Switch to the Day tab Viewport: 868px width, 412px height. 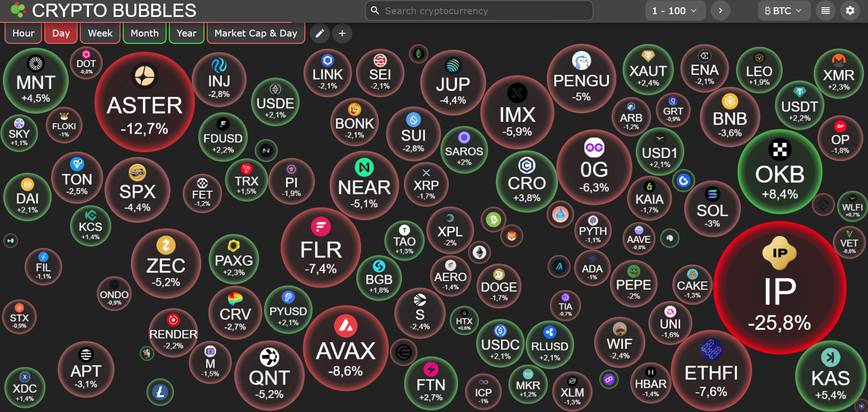61,33
